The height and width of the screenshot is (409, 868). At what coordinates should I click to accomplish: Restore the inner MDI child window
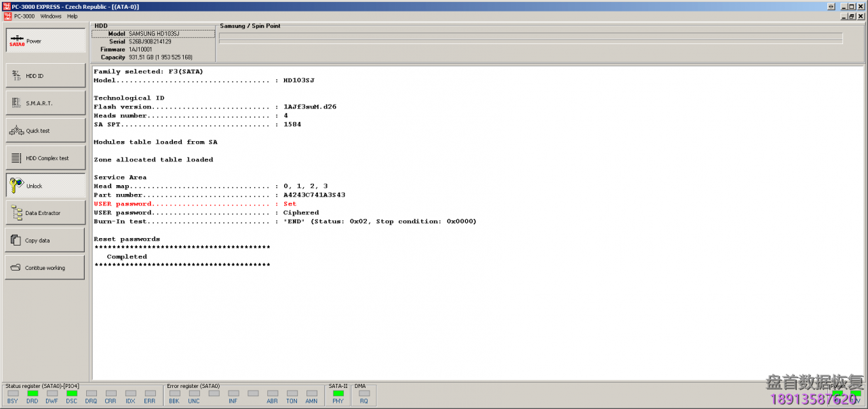[x=852, y=16]
